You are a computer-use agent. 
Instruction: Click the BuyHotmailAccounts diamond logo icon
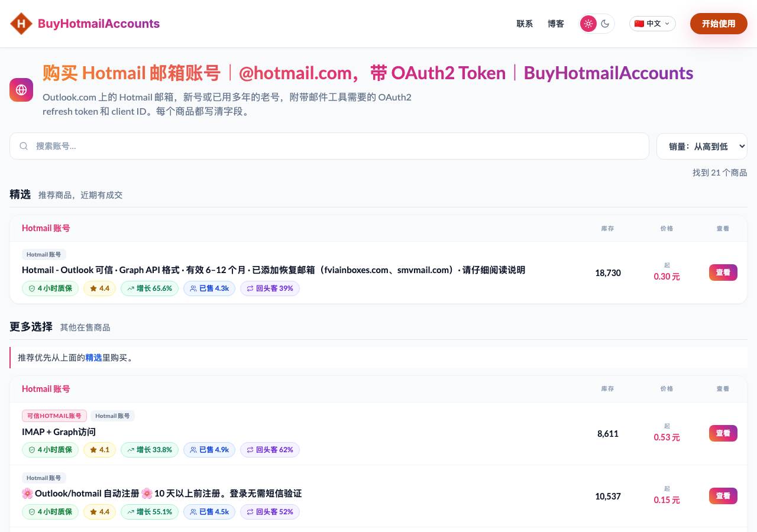21,24
